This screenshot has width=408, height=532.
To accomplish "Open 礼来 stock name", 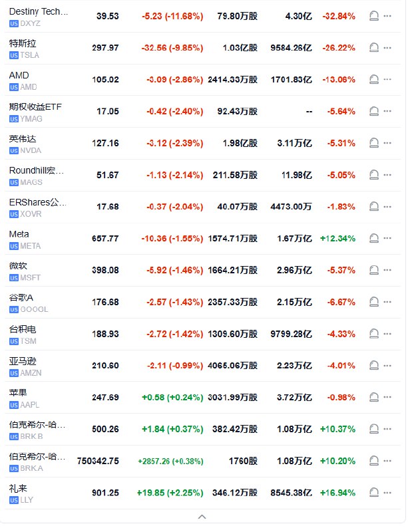I will click(18, 488).
